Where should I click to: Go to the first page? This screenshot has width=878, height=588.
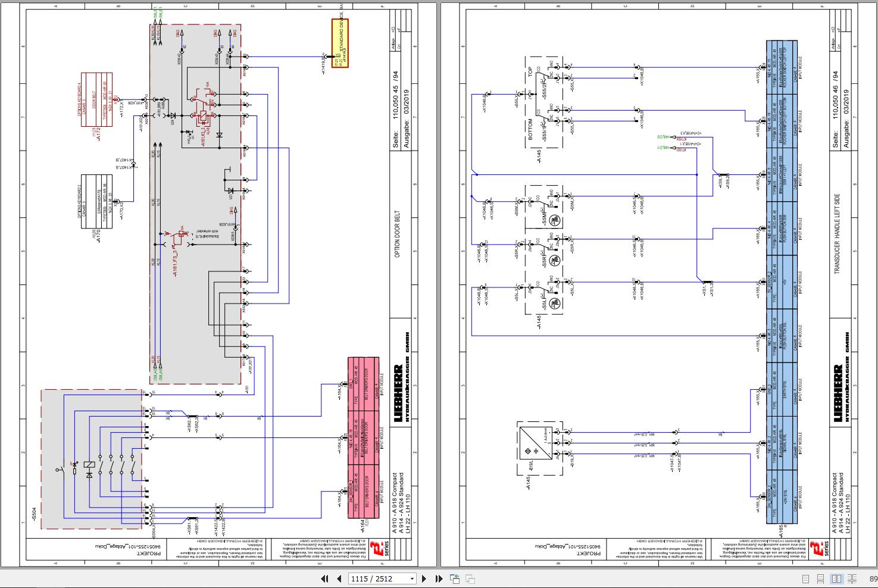pos(324,578)
